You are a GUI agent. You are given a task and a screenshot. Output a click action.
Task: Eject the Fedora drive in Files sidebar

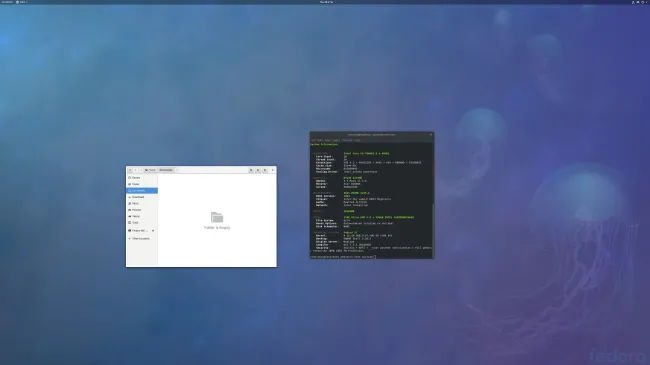153,231
